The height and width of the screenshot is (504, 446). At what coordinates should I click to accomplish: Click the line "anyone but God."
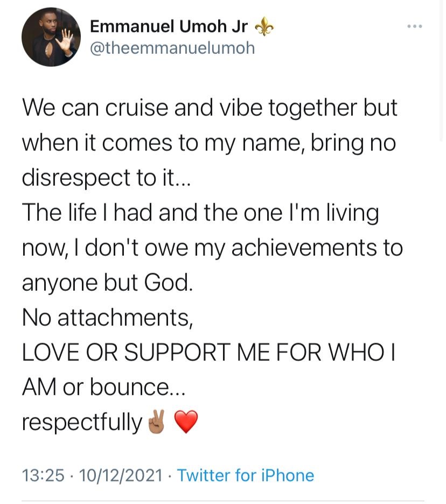[x=107, y=283]
